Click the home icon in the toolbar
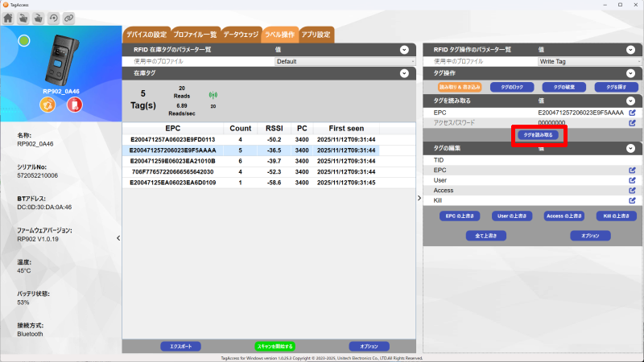Image resolution: width=644 pixels, height=362 pixels. click(8, 17)
